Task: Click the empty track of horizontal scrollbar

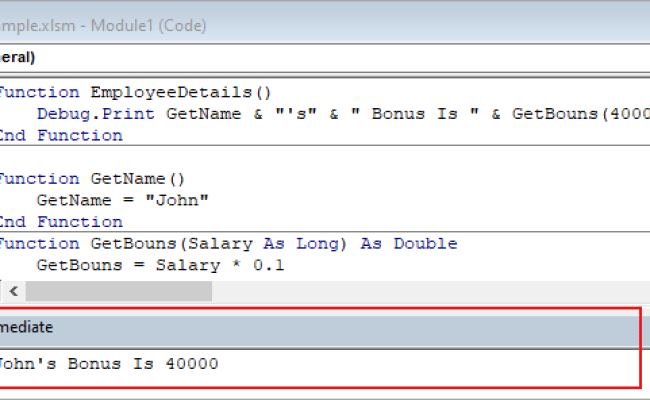Action: click(431, 291)
